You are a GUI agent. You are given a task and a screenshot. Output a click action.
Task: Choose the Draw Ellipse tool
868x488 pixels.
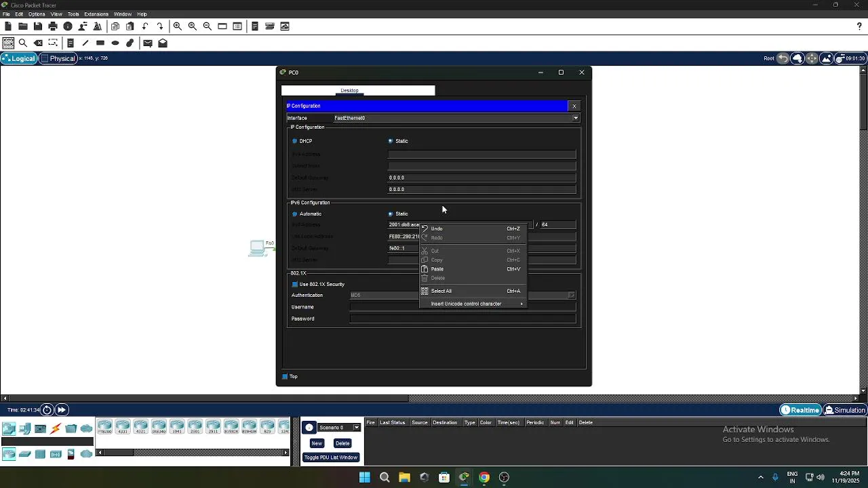(x=115, y=43)
